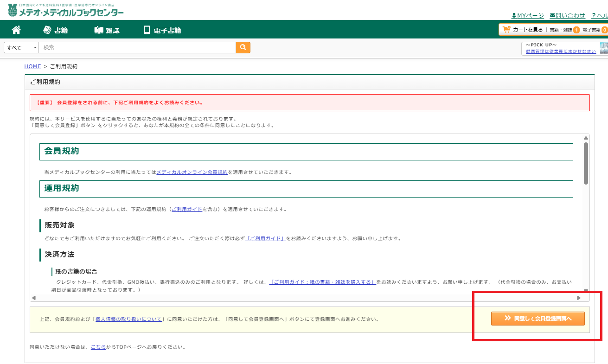608x364 pixels.
Task: Open the すべて category dropdown
Action: coord(21,48)
